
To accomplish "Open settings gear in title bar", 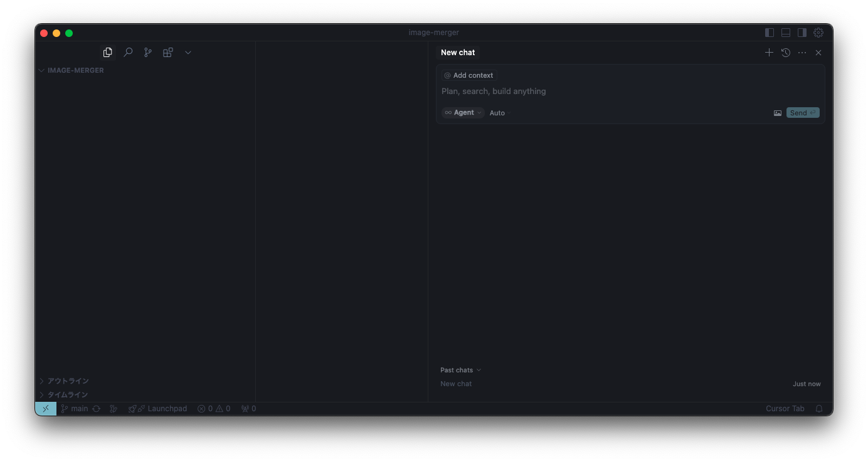I will coord(818,33).
